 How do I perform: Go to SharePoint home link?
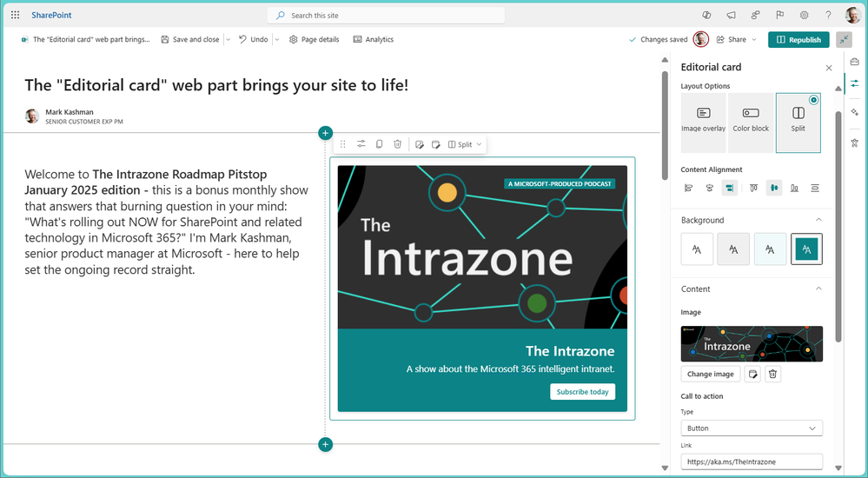coord(51,15)
